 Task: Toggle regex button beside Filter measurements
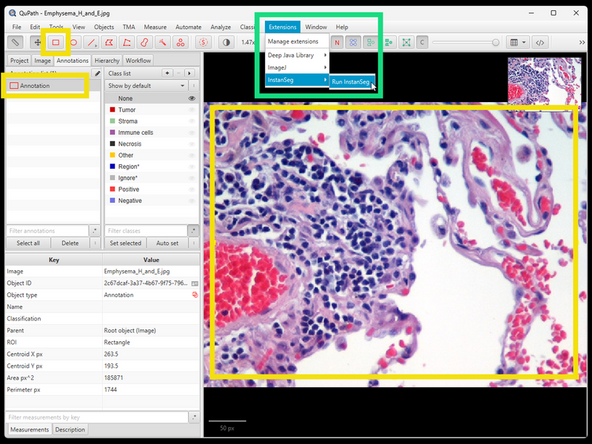coord(194,417)
